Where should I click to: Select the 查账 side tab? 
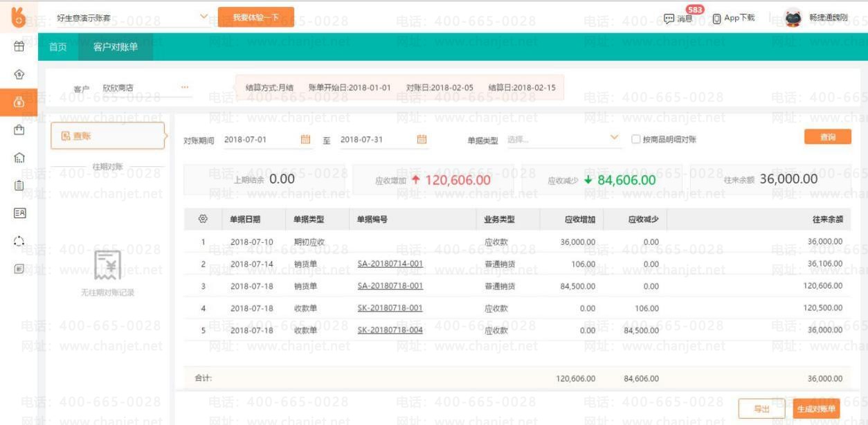108,136
